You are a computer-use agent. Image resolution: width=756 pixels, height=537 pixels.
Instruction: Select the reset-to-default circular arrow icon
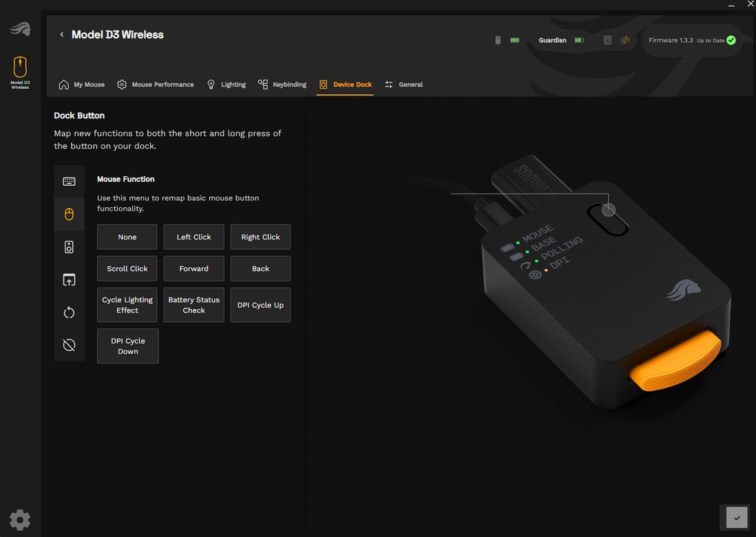[69, 313]
